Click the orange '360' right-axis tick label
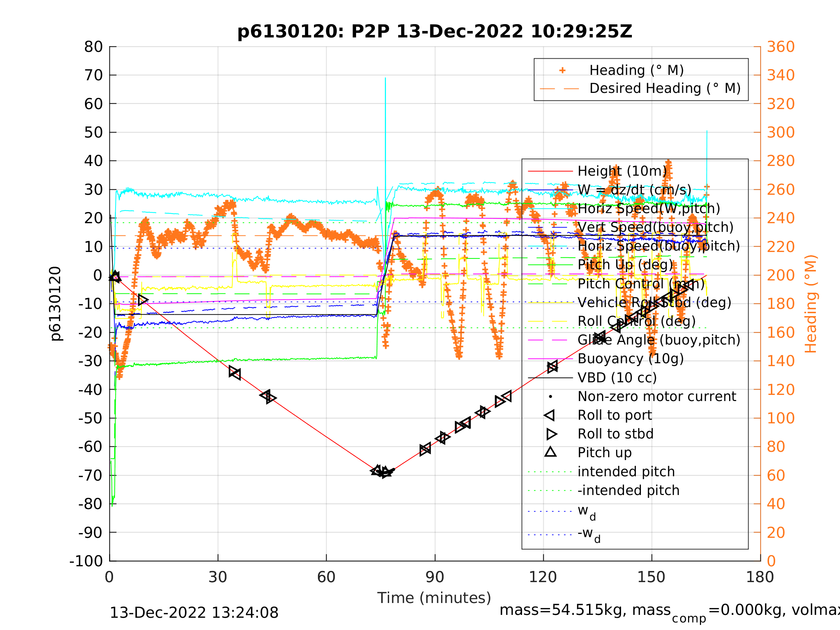This screenshot has height=630, width=840. (781, 47)
